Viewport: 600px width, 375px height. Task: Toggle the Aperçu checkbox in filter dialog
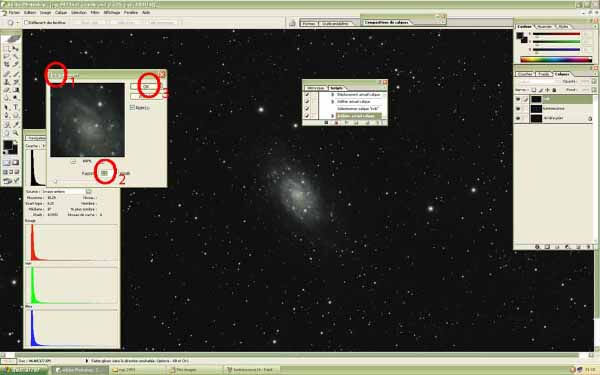(132, 108)
